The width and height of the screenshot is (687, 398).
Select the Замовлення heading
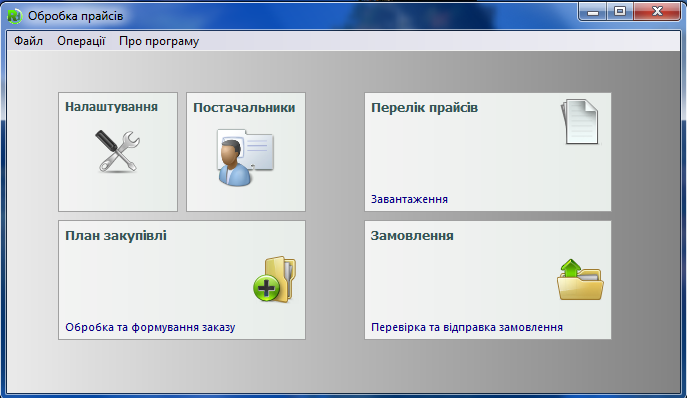coord(412,236)
